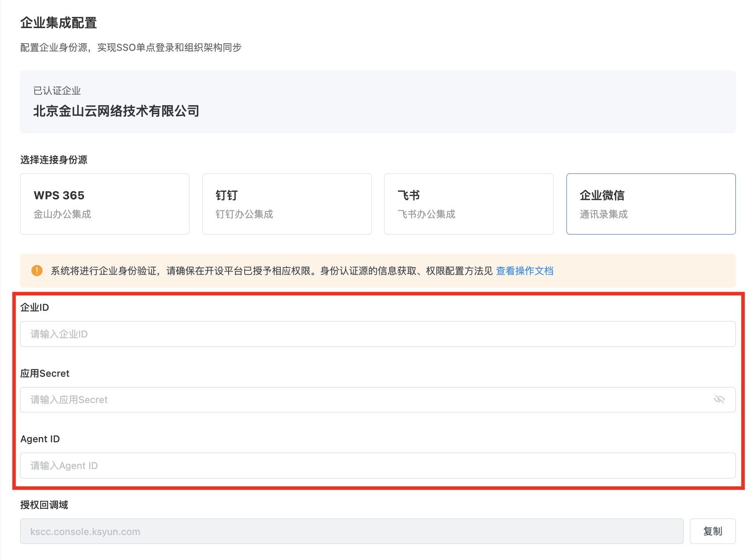Click the Agent ID field label
Image resolution: width=755 pixels, height=560 pixels.
(x=40, y=439)
